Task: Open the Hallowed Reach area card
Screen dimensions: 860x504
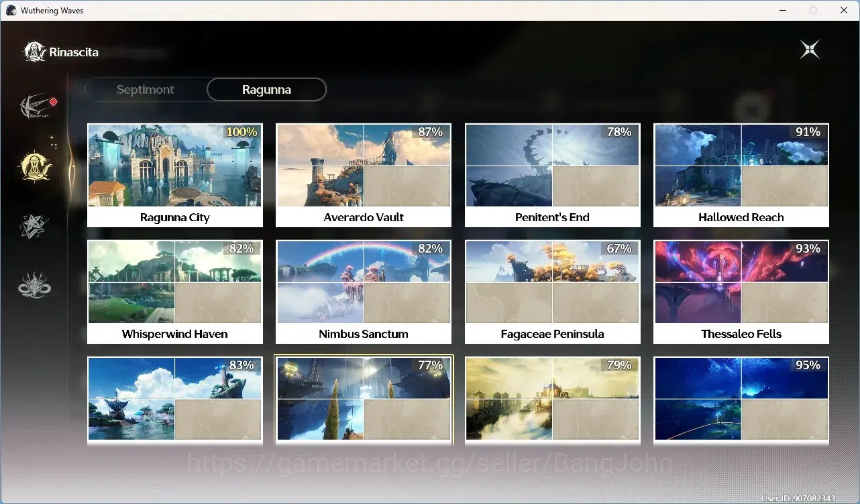Action: [741, 176]
